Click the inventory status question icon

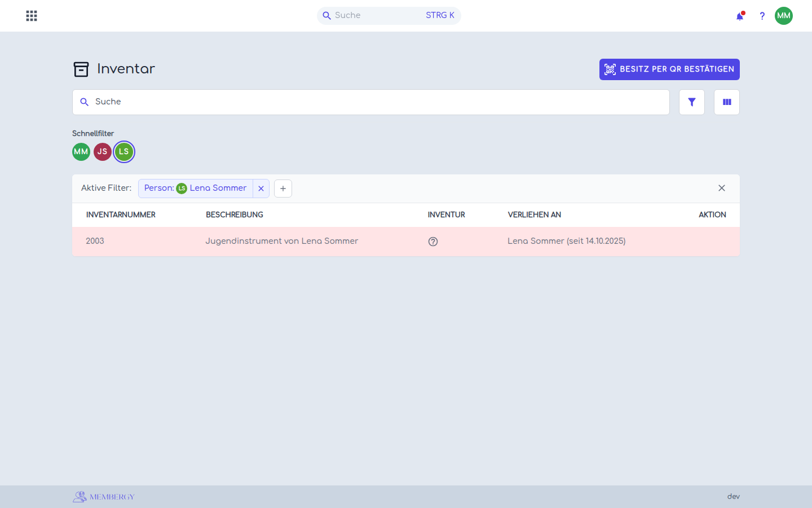pyautogui.click(x=433, y=242)
